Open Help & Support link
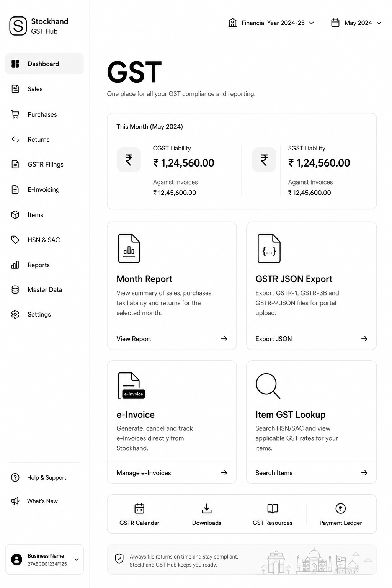Image resolution: width=392 pixels, height=588 pixels. 47,478
